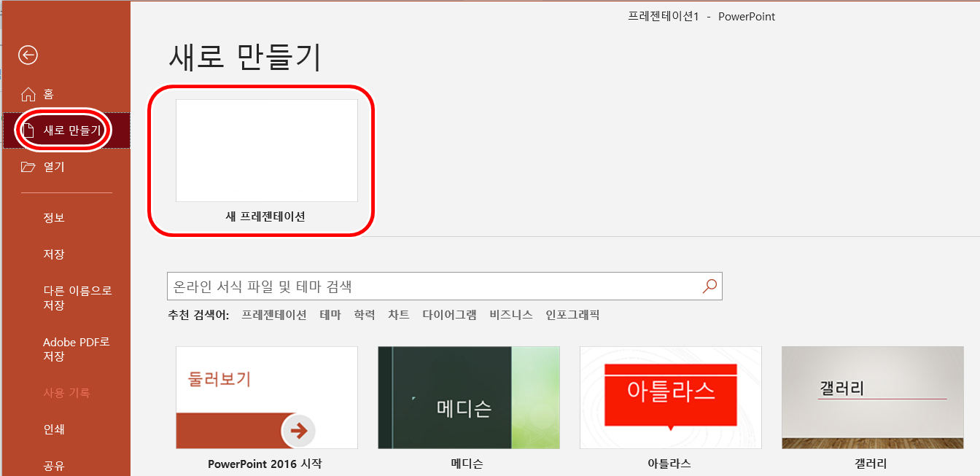This screenshot has width=980, height=476.
Task: Select 새로 만들기 in sidebar
Action: 66,130
